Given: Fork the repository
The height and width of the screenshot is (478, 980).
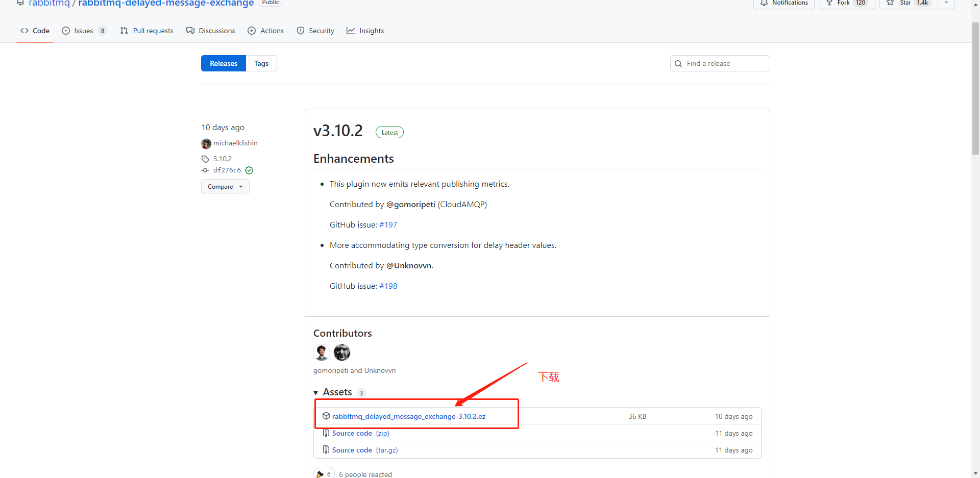Looking at the screenshot, I should (x=847, y=3).
